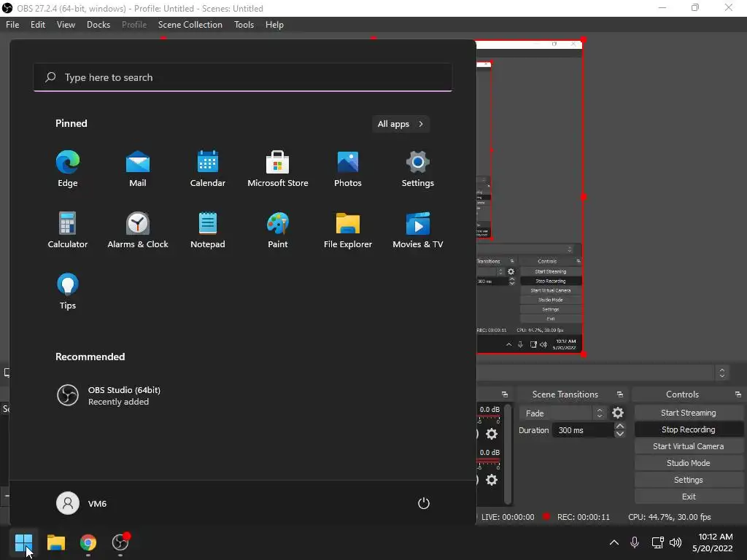This screenshot has height=560, width=747.
Task: Open the Calculator app
Action: click(x=68, y=230)
